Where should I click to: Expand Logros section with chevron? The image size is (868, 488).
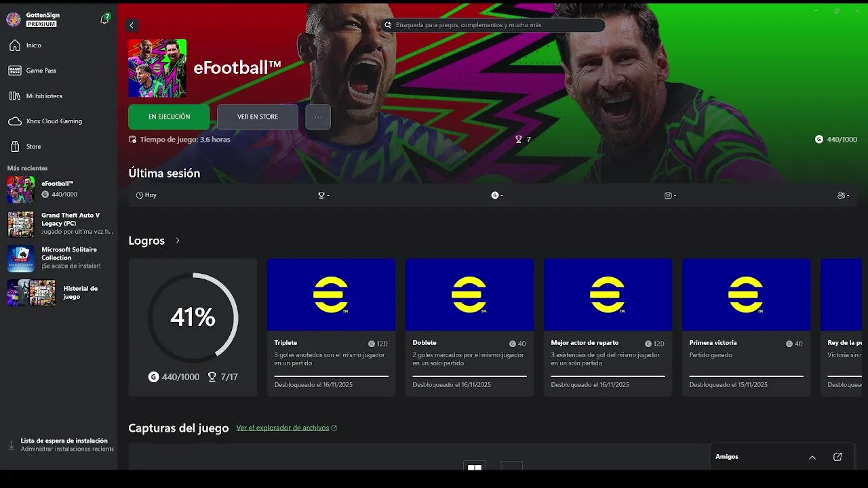[x=178, y=241]
